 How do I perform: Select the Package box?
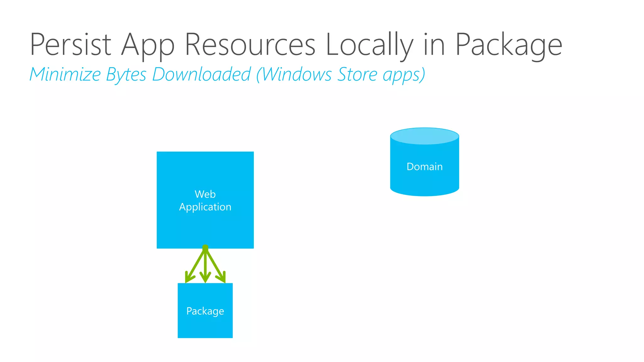point(205,310)
